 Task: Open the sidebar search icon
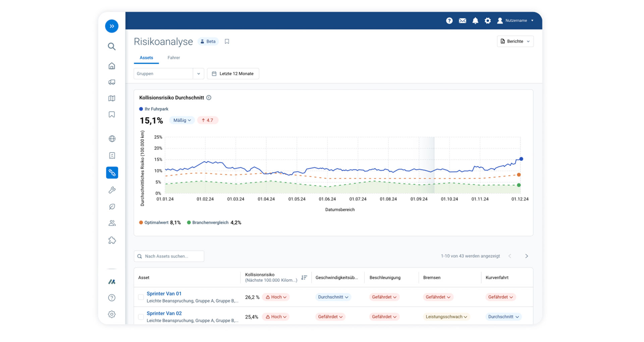[112, 46]
